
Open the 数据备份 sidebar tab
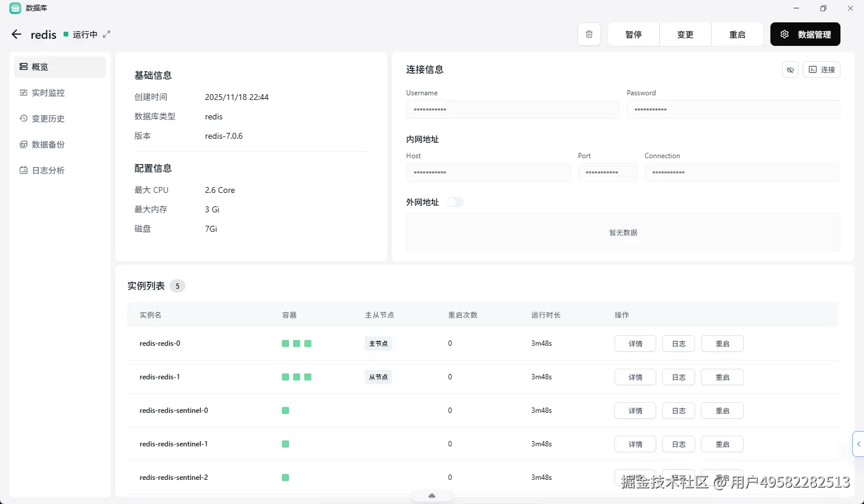(60, 145)
